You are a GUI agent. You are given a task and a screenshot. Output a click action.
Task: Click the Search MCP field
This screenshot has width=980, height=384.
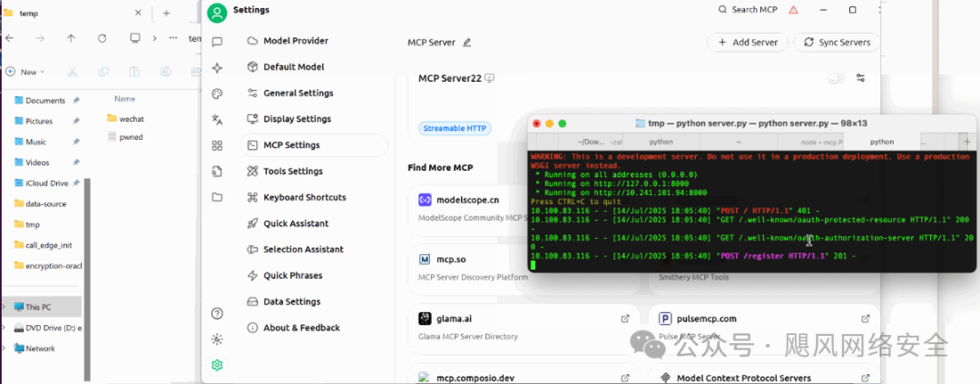coord(750,9)
